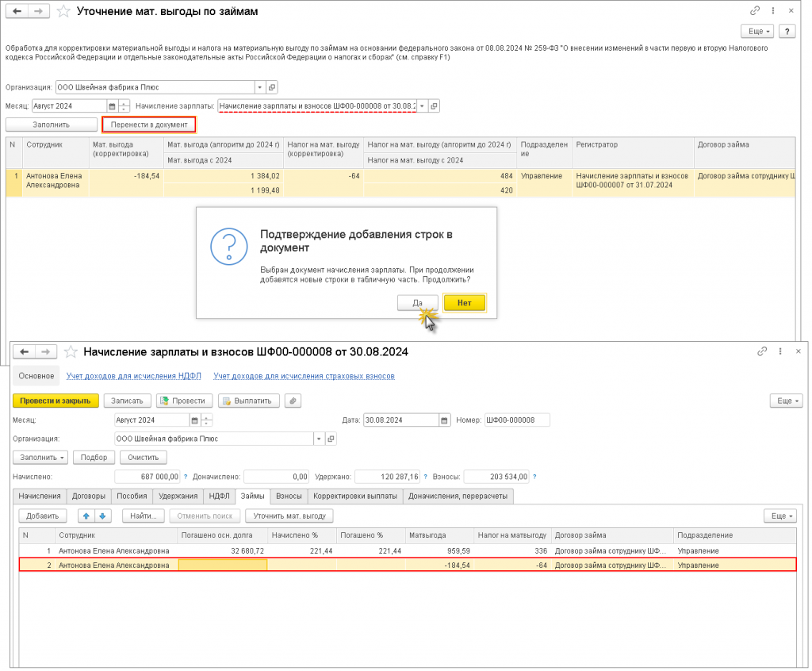Copy link icon in the top window header
This screenshot has height=671, width=812.
[x=755, y=11]
